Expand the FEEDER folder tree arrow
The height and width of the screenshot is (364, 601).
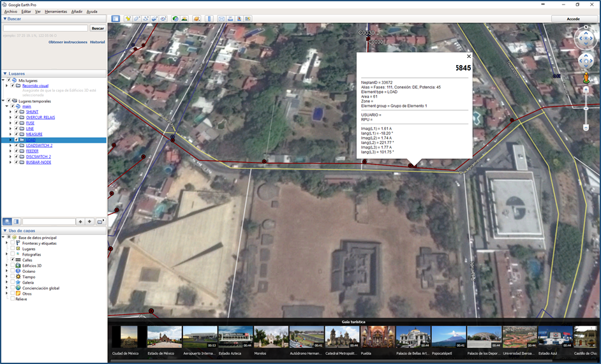(x=10, y=151)
